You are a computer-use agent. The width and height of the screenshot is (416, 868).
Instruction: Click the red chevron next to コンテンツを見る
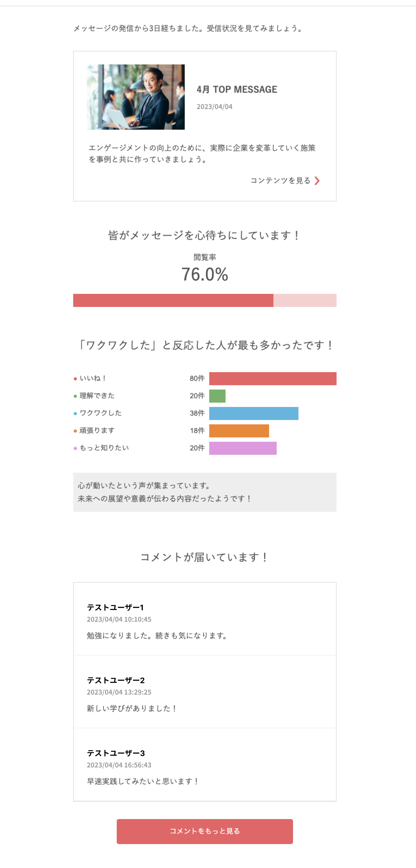(317, 181)
